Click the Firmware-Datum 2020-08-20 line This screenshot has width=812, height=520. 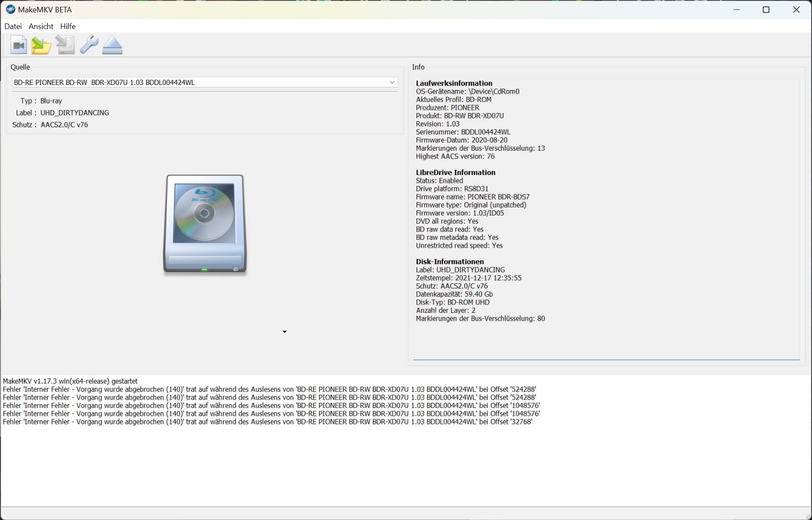point(462,140)
